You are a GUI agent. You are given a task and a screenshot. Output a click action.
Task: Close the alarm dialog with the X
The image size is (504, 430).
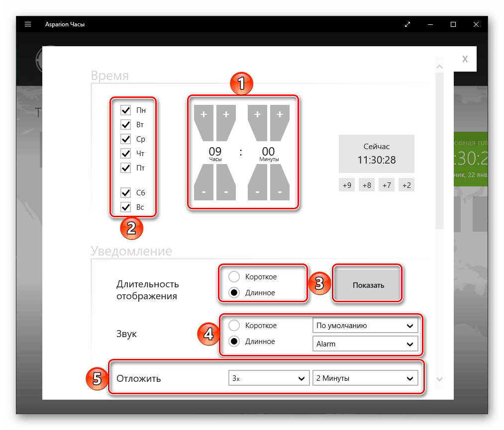pos(465,59)
